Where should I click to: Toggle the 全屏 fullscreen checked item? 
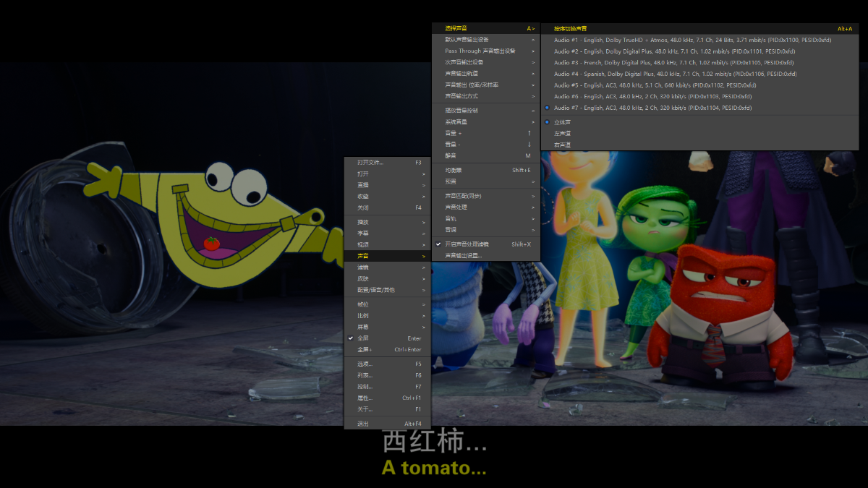coord(363,338)
